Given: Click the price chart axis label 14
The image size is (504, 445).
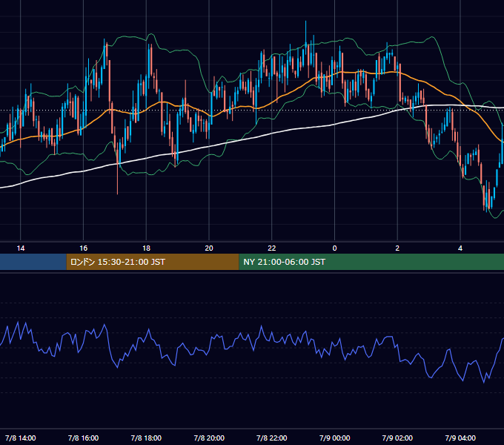Looking at the screenshot, I should tap(21, 248).
